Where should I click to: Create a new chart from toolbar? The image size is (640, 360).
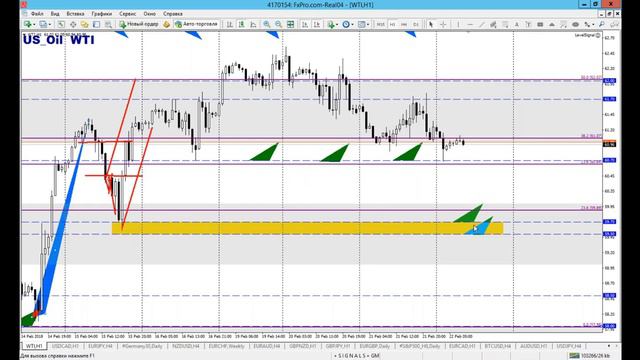(x=28, y=24)
